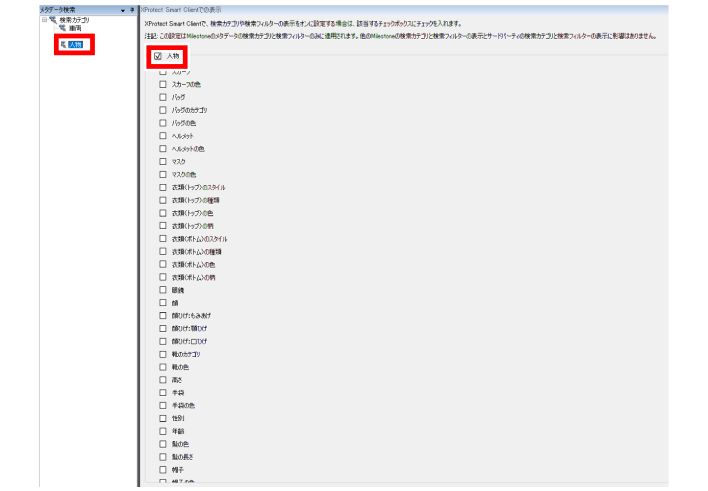Enable the 年齢 filter checkbox
The image size is (708, 491).
click(163, 431)
